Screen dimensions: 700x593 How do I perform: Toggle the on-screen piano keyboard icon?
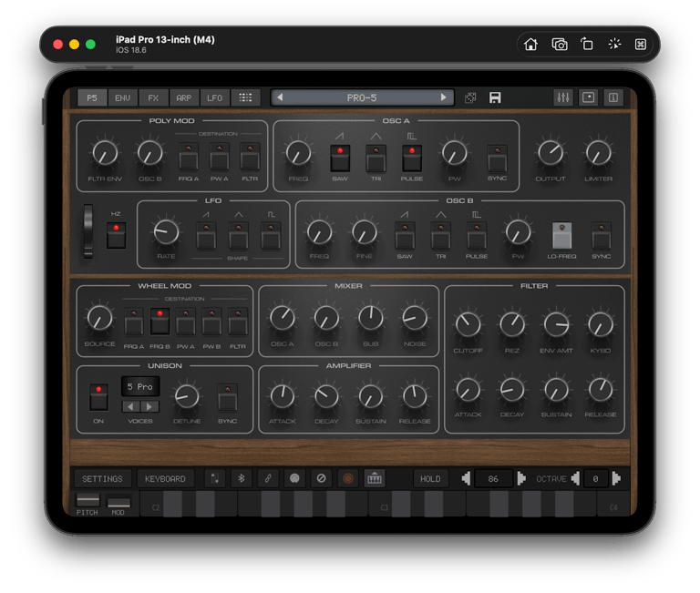(x=375, y=479)
